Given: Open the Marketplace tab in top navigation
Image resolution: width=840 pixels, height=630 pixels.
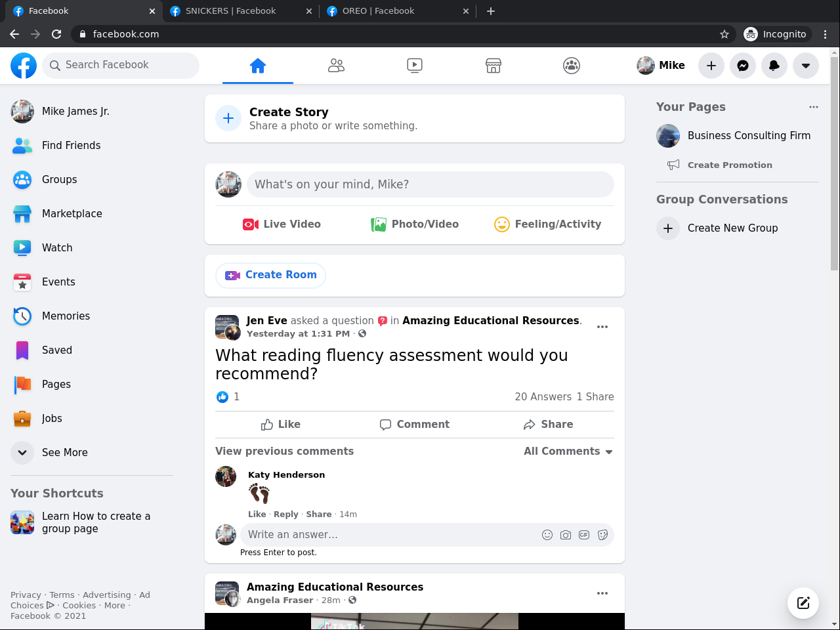Looking at the screenshot, I should coord(493,66).
